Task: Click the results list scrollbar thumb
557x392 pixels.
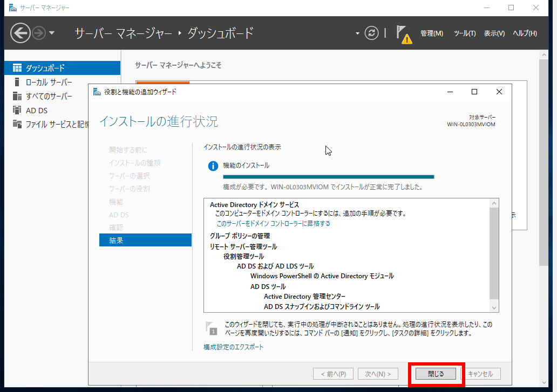Action: (x=494, y=253)
